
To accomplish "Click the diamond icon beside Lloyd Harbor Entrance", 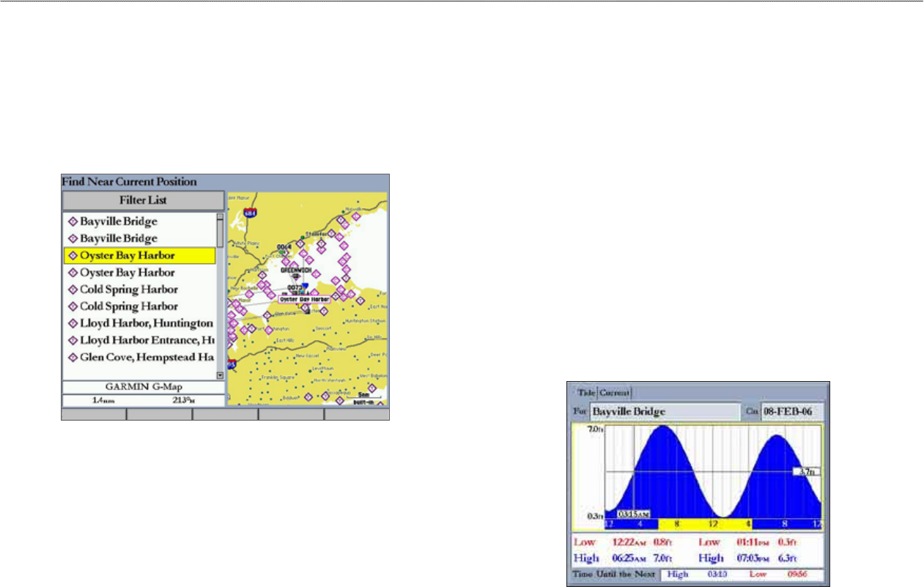I will point(73,340).
